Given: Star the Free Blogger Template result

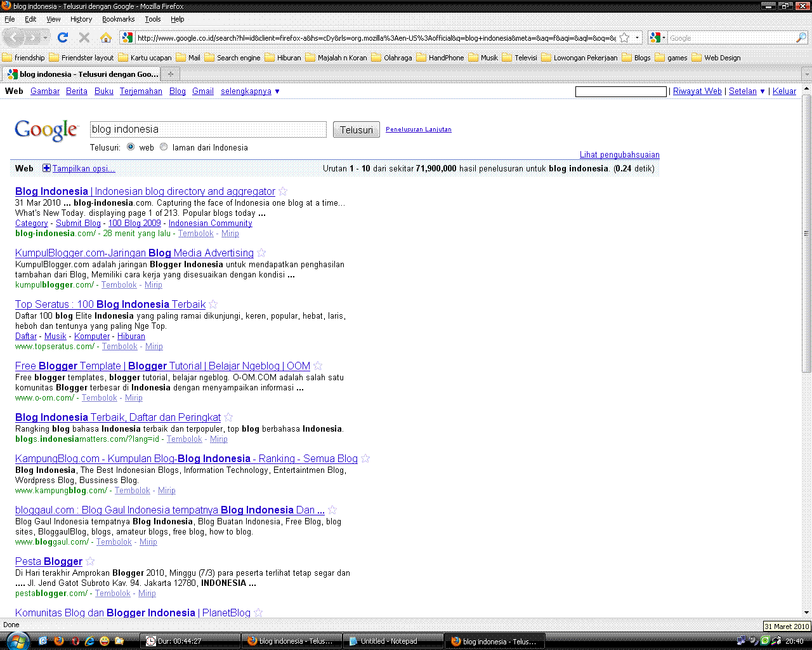Looking at the screenshot, I should pyautogui.click(x=318, y=366).
